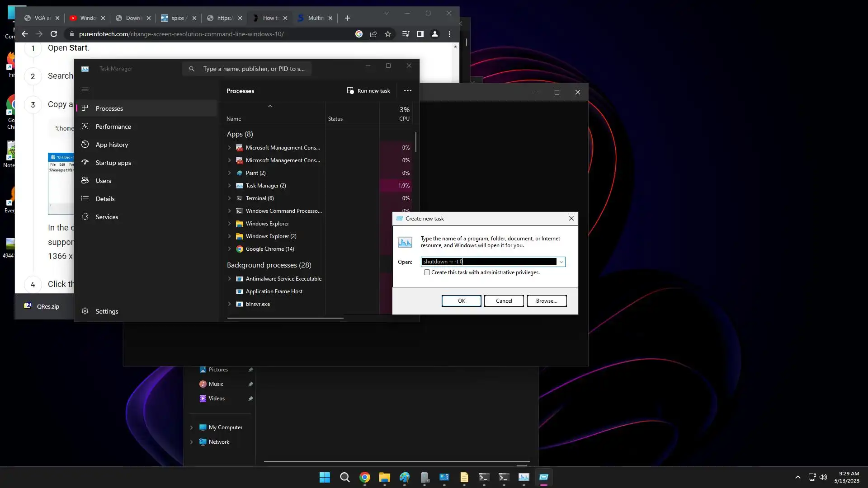This screenshot has width=868, height=488.
Task: Open the Open field dropdown arrow
Action: click(x=561, y=262)
